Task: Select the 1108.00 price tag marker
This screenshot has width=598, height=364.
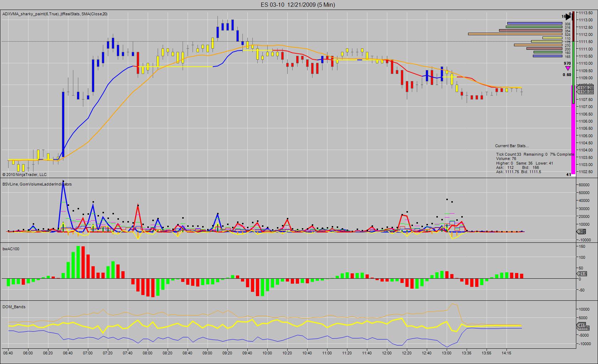Action: pos(586,92)
